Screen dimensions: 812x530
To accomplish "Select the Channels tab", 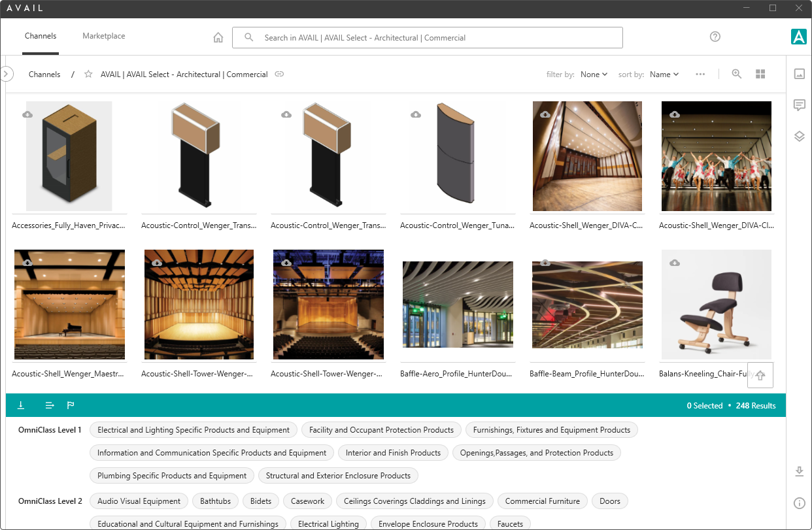I will click(x=41, y=37).
